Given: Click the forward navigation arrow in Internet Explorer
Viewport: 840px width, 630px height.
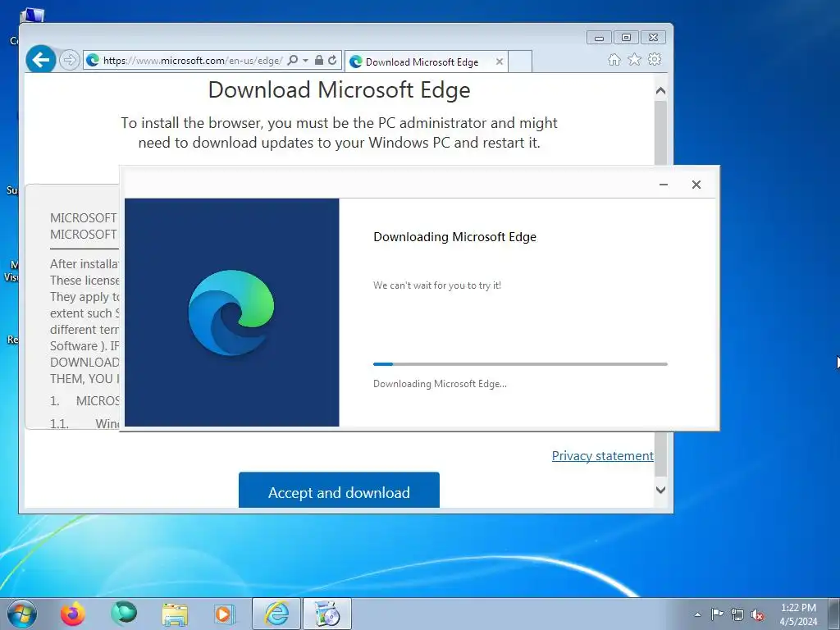Looking at the screenshot, I should tap(69, 60).
